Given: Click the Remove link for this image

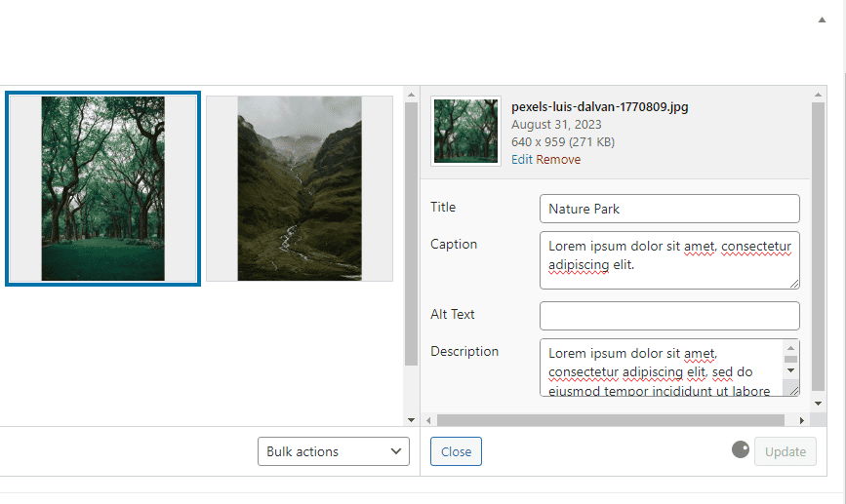Looking at the screenshot, I should [x=558, y=160].
